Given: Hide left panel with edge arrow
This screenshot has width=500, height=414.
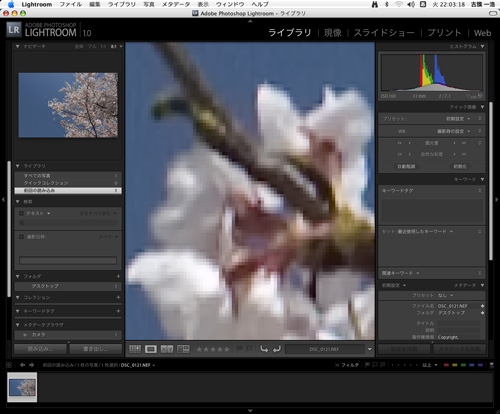Looking at the screenshot, I should point(3,200).
